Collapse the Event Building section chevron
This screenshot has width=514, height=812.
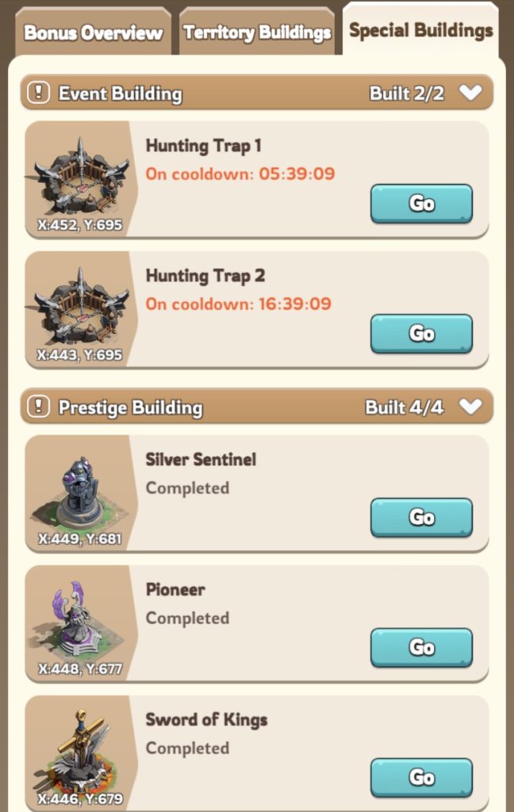click(470, 93)
